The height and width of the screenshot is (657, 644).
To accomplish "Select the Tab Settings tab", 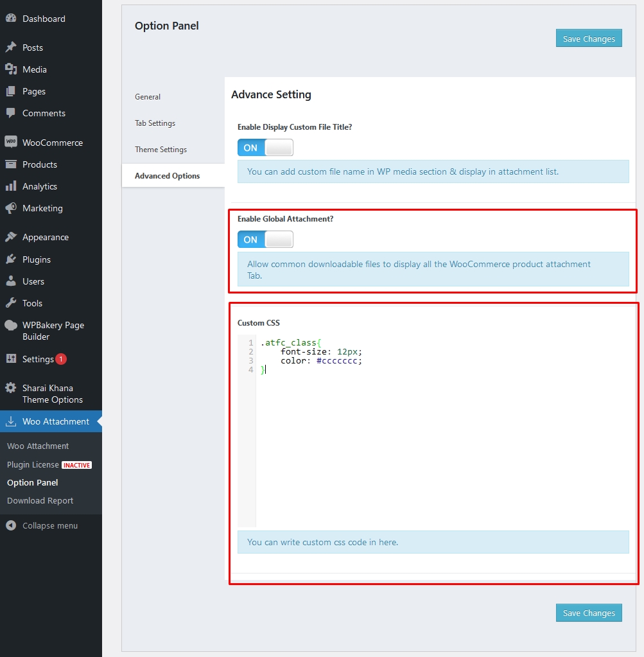I will [x=154, y=123].
